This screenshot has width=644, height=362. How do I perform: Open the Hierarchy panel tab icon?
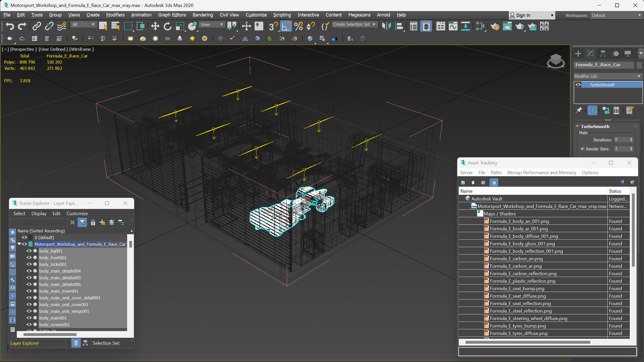pos(603,53)
